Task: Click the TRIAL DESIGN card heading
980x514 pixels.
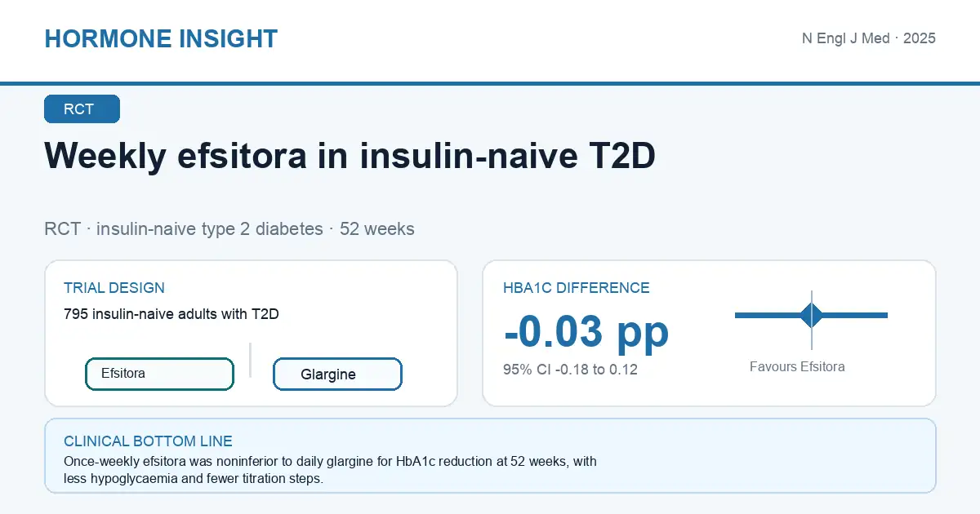Action: click(x=114, y=288)
